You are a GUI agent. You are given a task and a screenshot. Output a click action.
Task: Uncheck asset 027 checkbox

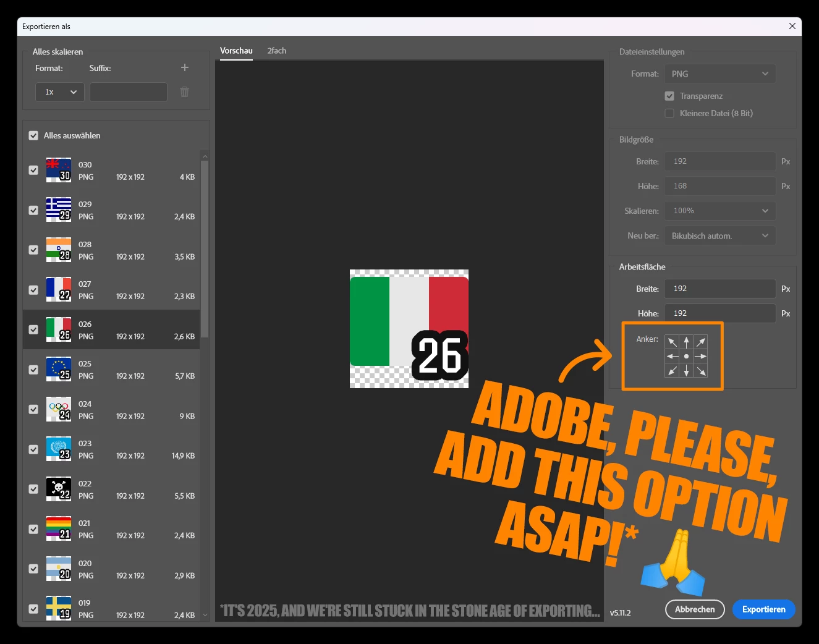click(33, 290)
